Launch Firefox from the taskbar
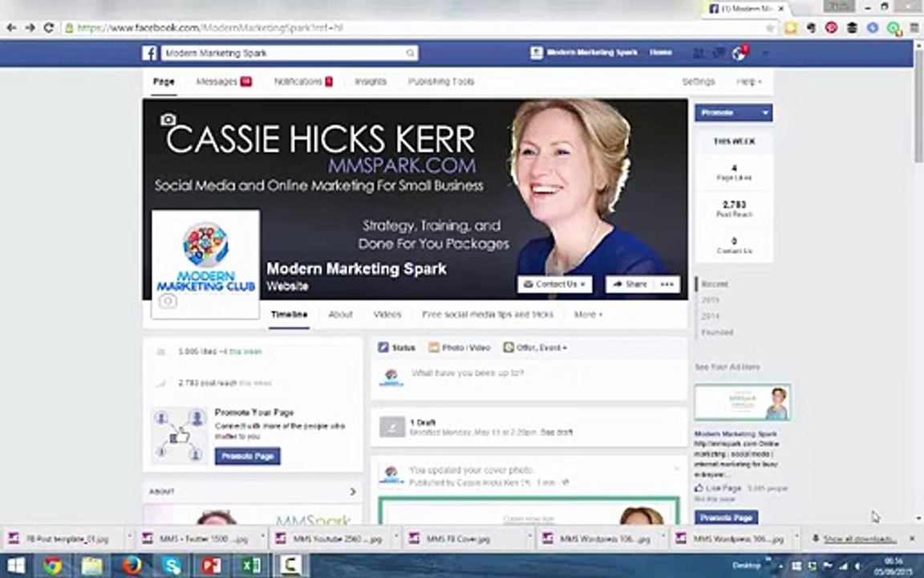This screenshot has height=578, width=924. 132,566
